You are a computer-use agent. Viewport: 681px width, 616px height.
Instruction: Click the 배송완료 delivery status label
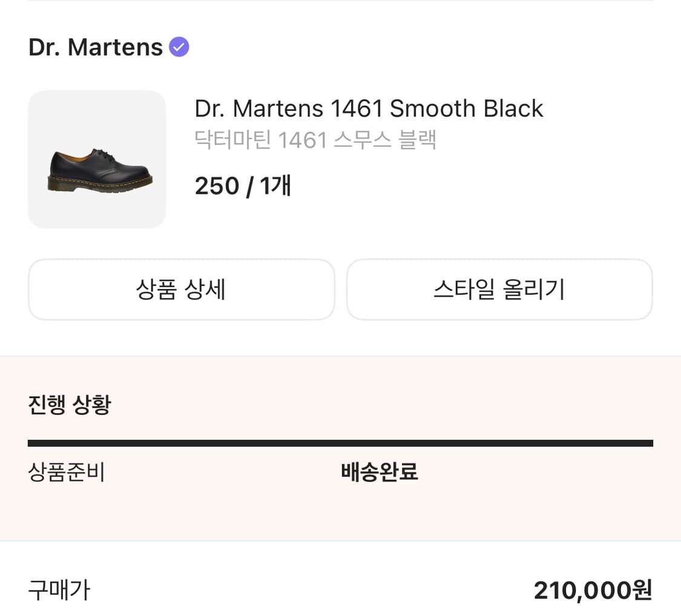click(x=380, y=473)
